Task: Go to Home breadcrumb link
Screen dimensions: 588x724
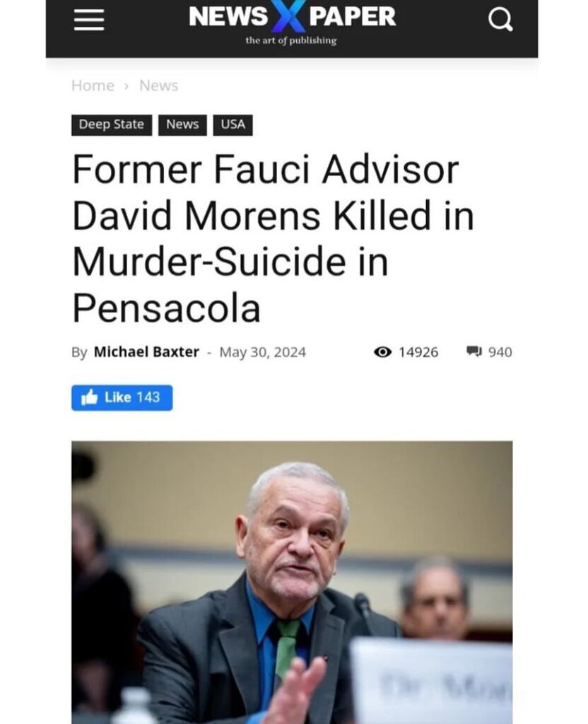Action: 93,86
